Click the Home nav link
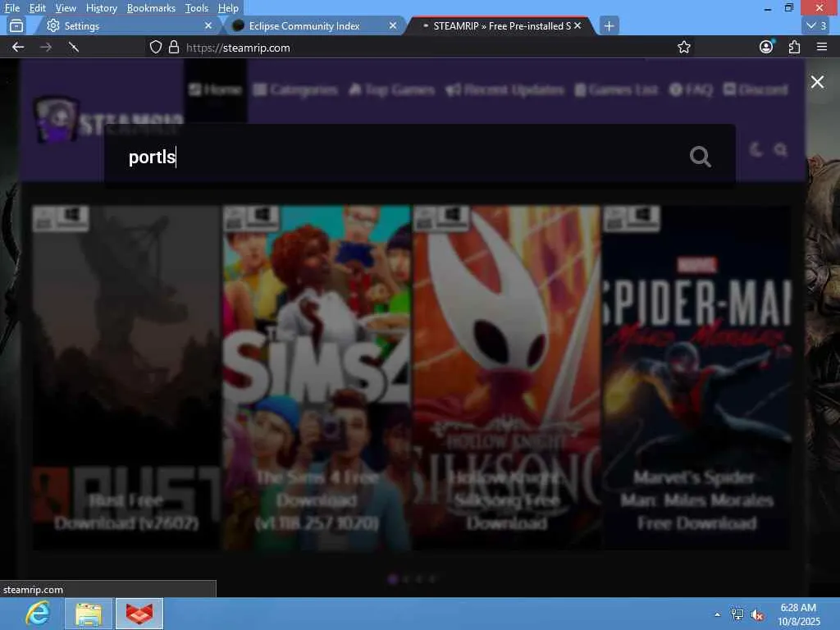 pos(216,89)
